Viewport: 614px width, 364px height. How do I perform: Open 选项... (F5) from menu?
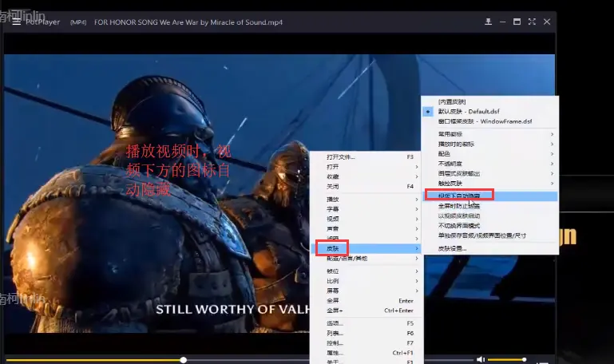(x=366, y=323)
